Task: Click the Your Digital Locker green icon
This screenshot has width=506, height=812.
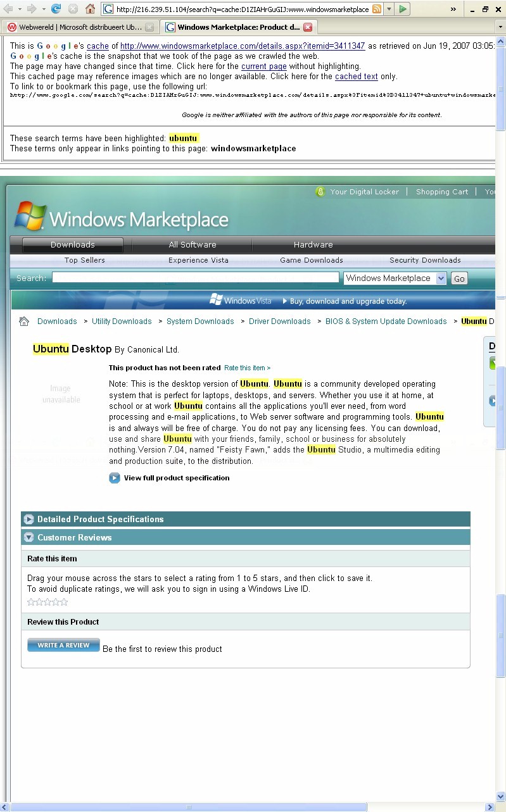Action: [x=320, y=192]
